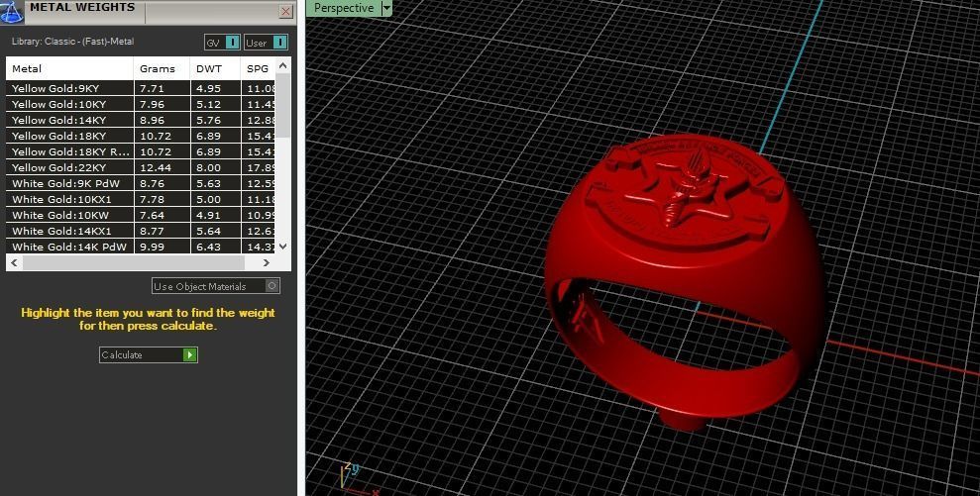
Task: Click the 8.96 grams cell
Action: [x=162, y=120]
